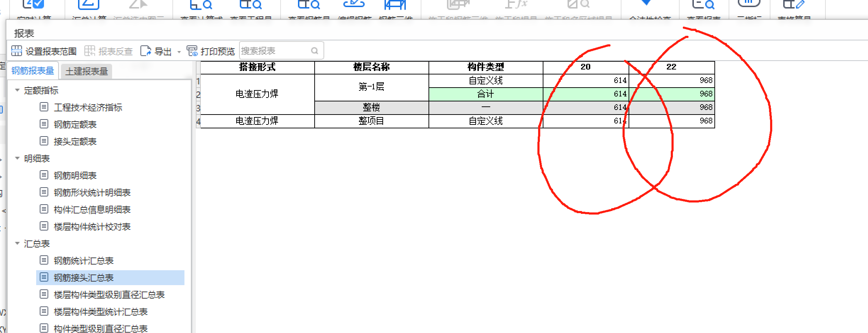Click the 钢筋三维 toolbar icon

coord(395,4)
